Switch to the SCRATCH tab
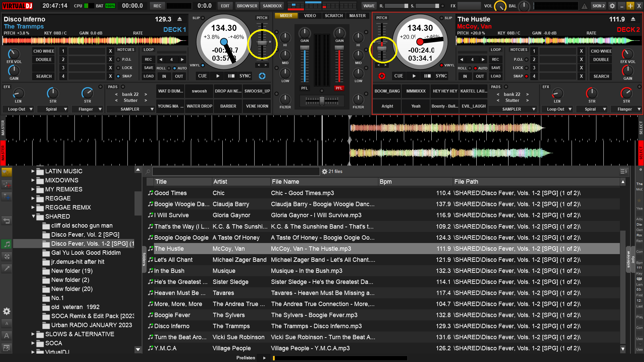The image size is (644, 362). coord(333,16)
